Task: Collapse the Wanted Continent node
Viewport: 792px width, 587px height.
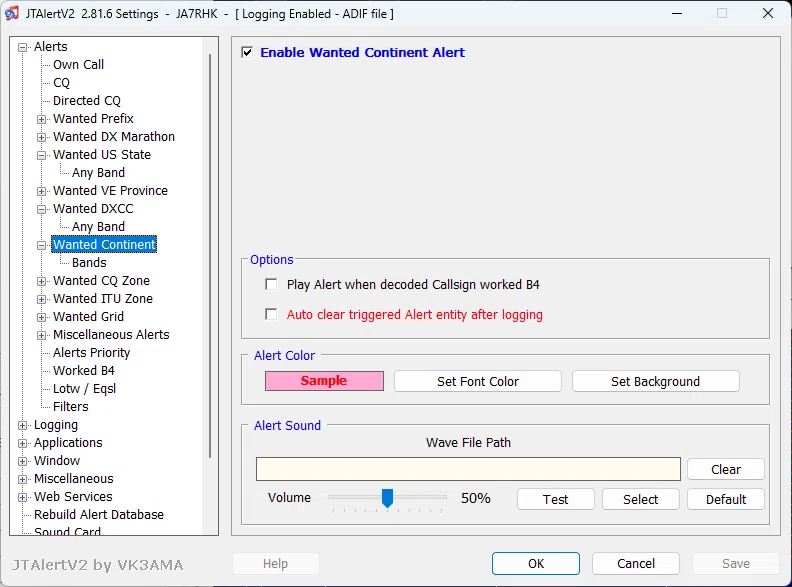Action: (41, 246)
